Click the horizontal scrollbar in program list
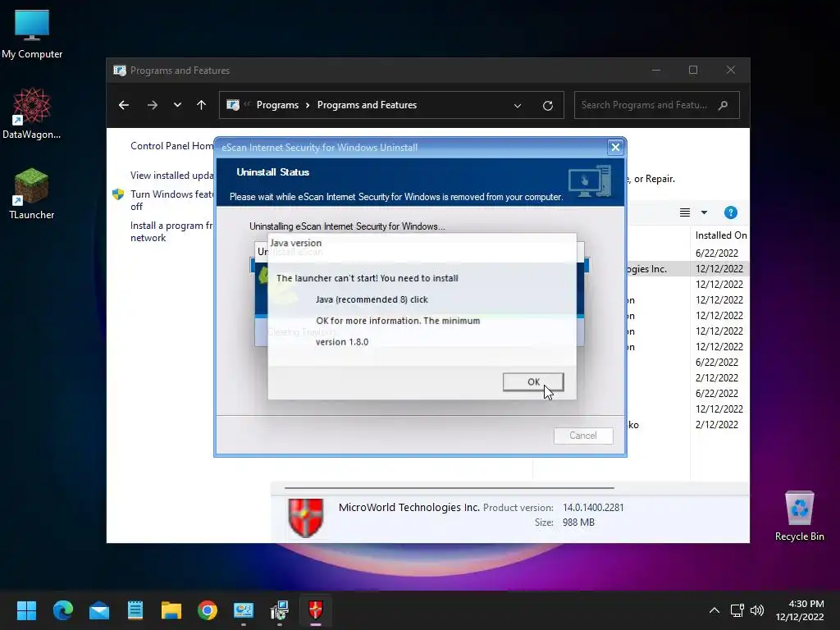 449,488
